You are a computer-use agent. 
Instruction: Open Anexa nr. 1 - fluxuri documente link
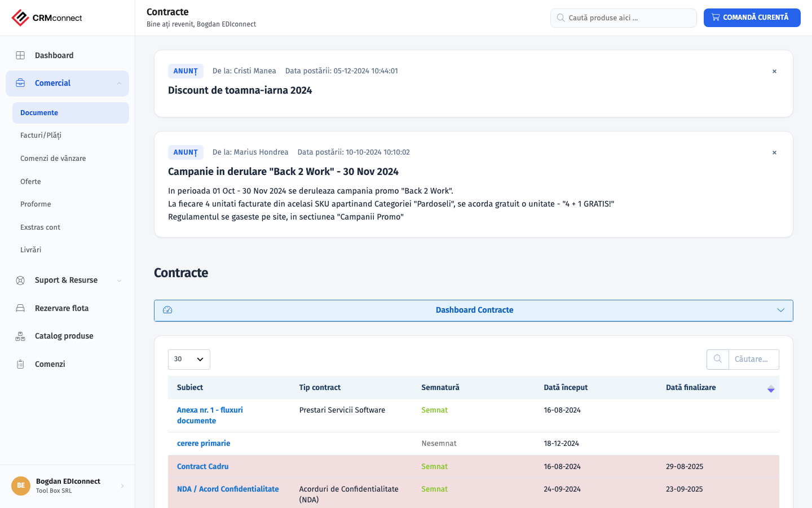210,415
